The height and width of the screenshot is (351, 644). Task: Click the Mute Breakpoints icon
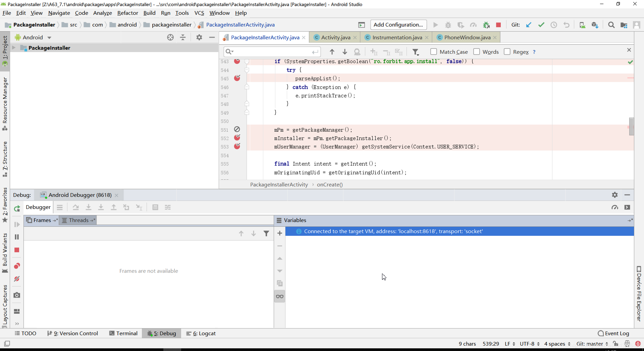point(16,279)
